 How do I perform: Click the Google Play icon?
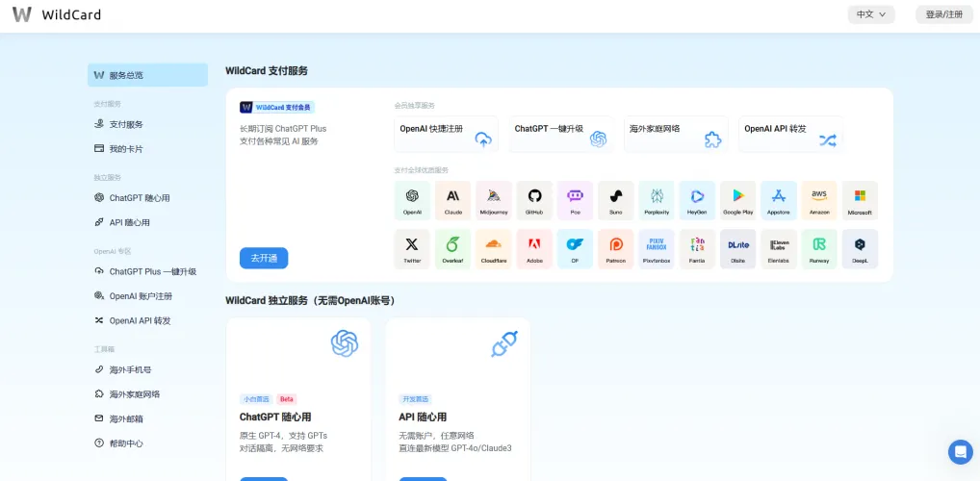coord(737,200)
